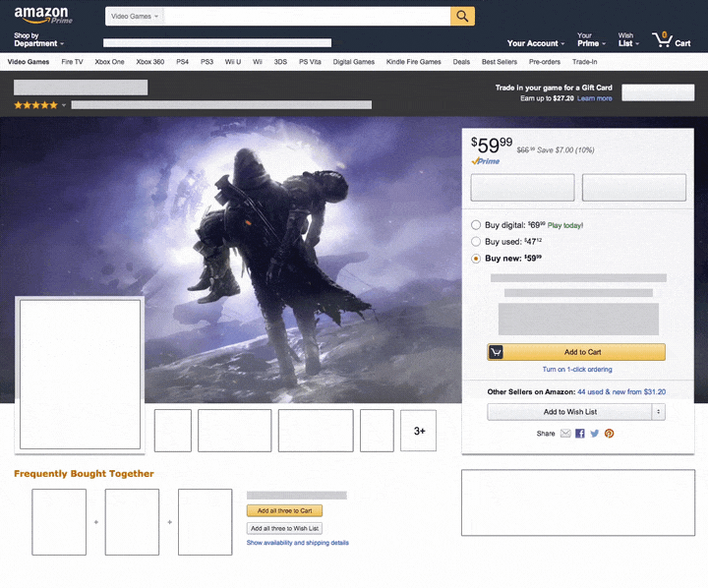Select the Buy digital option
This screenshot has width=708, height=588.
[476, 225]
